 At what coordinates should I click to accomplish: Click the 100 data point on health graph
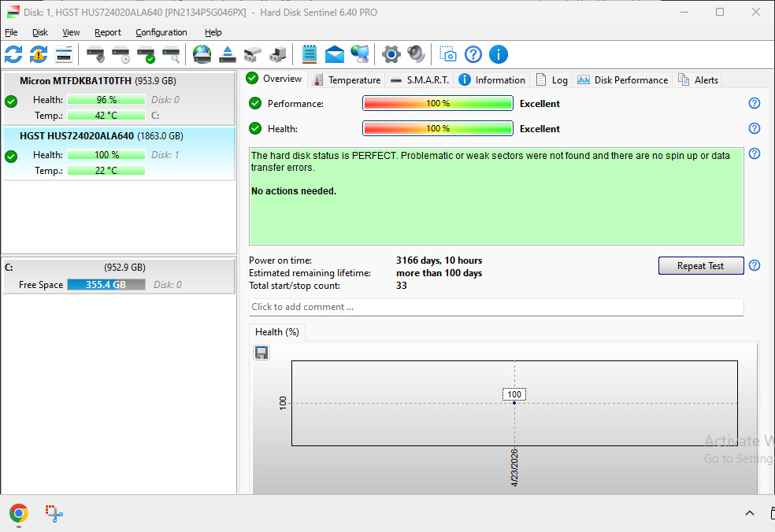(x=514, y=403)
